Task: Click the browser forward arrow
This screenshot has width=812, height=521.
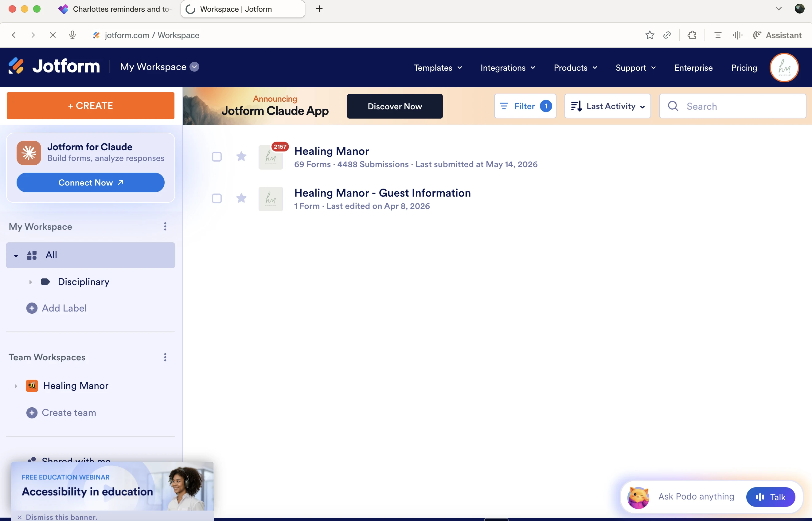Action: [x=33, y=35]
